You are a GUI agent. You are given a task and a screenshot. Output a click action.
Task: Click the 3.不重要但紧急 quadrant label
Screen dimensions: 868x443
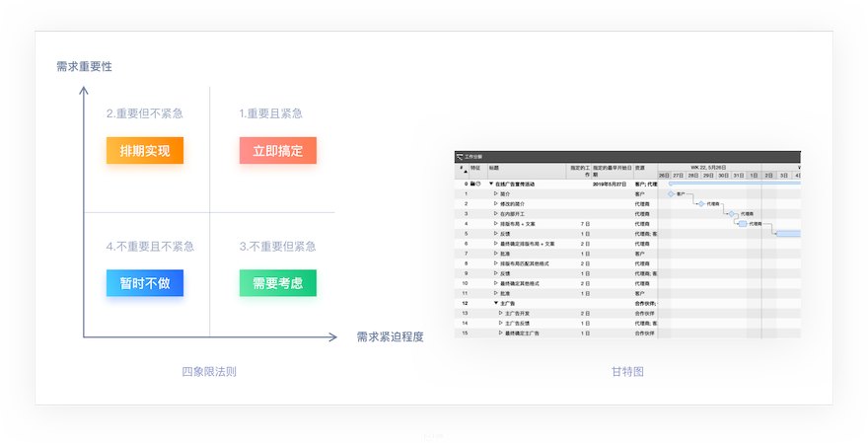tap(278, 247)
